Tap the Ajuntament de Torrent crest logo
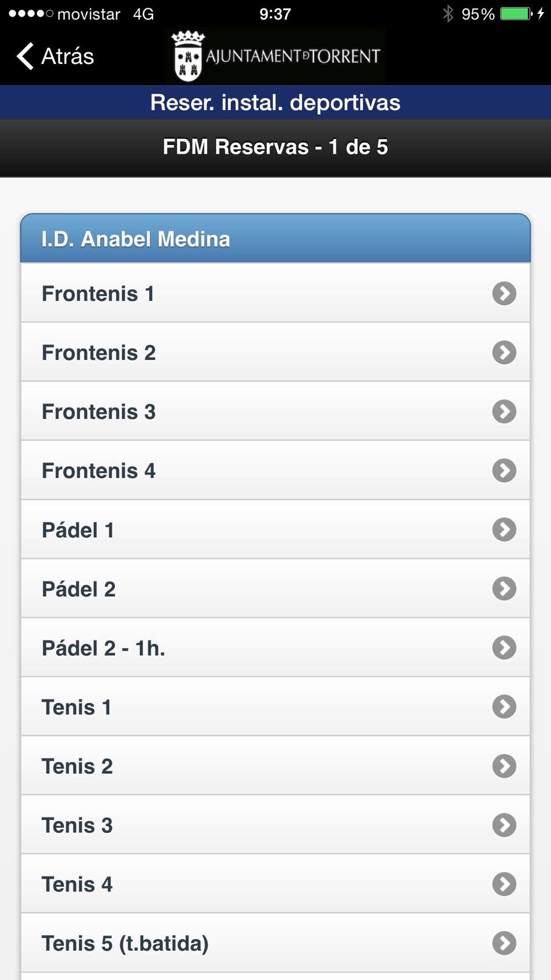This screenshot has height=980, width=551. (188, 56)
